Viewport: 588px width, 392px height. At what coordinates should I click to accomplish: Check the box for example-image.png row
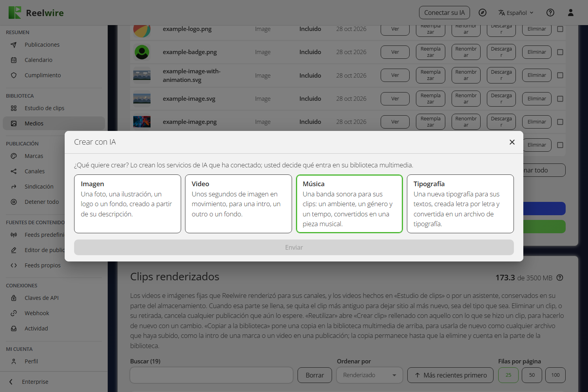pos(560,122)
